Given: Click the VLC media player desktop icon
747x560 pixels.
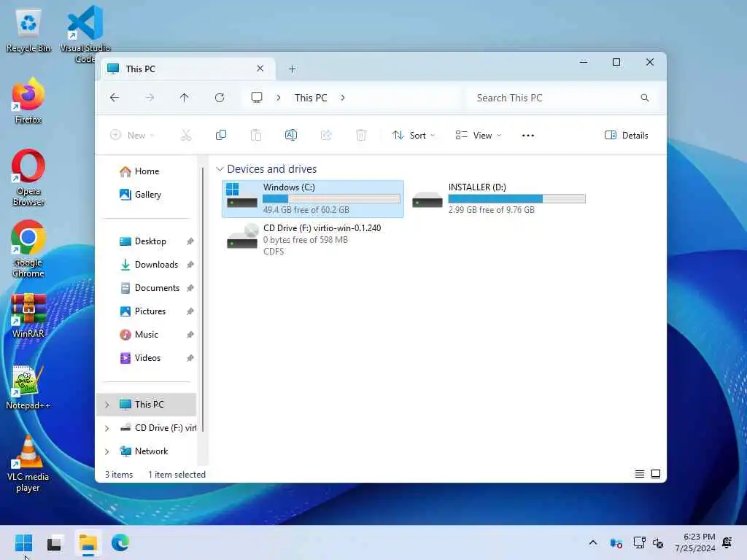Looking at the screenshot, I should click(28, 463).
